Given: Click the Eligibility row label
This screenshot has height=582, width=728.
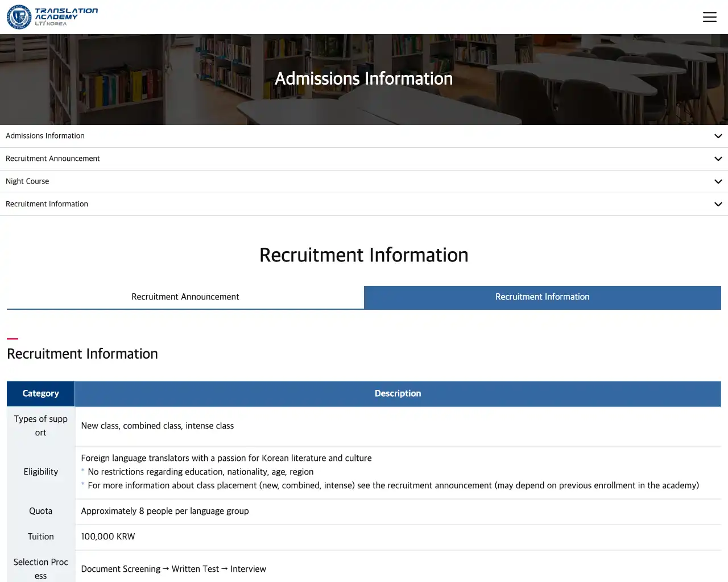Looking at the screenshot, I should pos(40,472).
